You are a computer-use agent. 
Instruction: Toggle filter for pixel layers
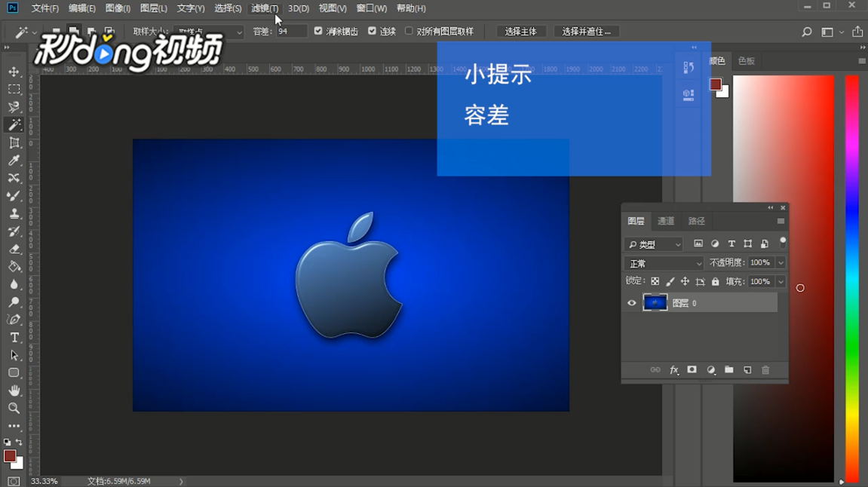[698, 244]
